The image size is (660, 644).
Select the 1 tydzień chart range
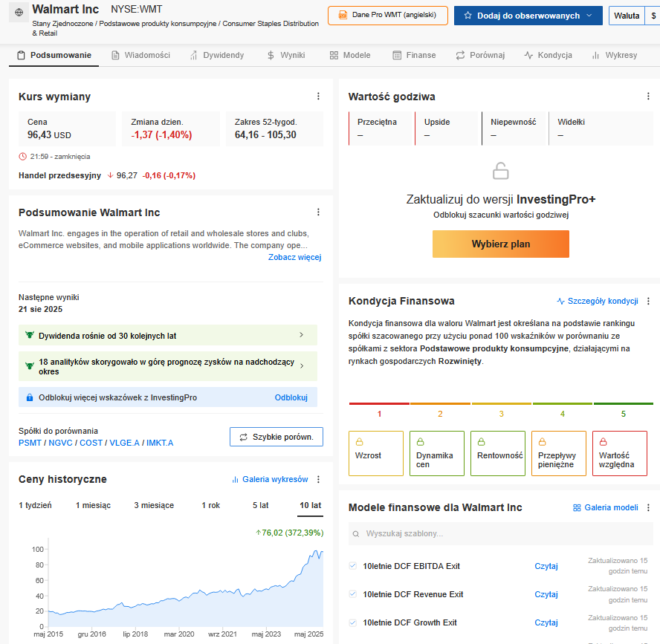(x=35, y=505)
